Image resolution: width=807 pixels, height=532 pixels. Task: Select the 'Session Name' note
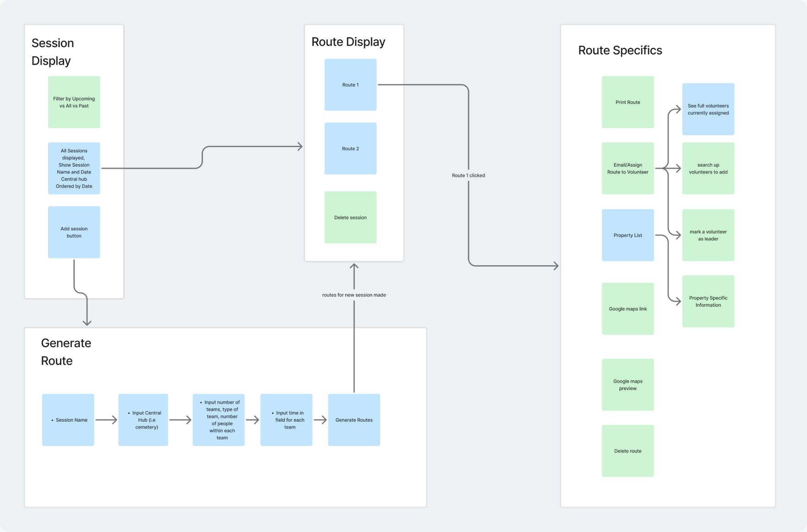[68, 420]
